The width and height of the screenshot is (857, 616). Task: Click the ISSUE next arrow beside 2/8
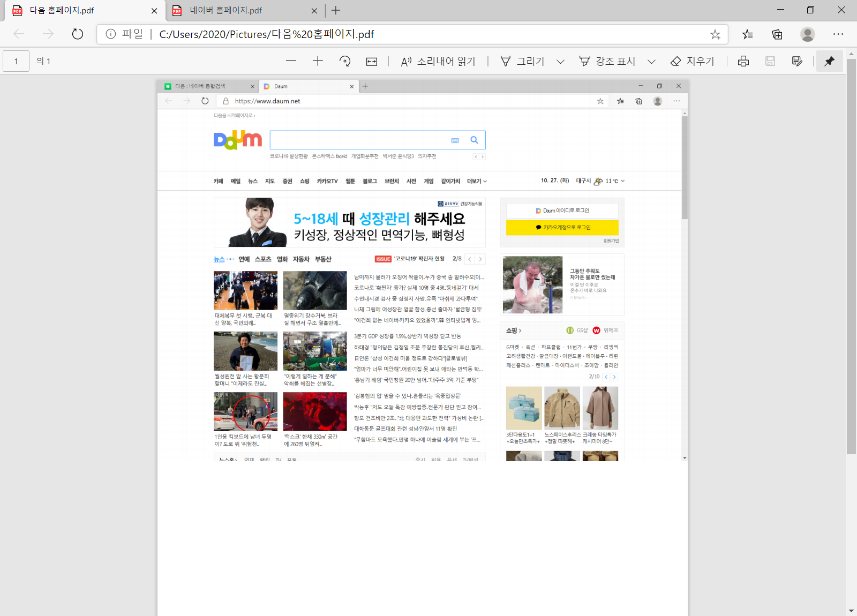coord(480,259)
